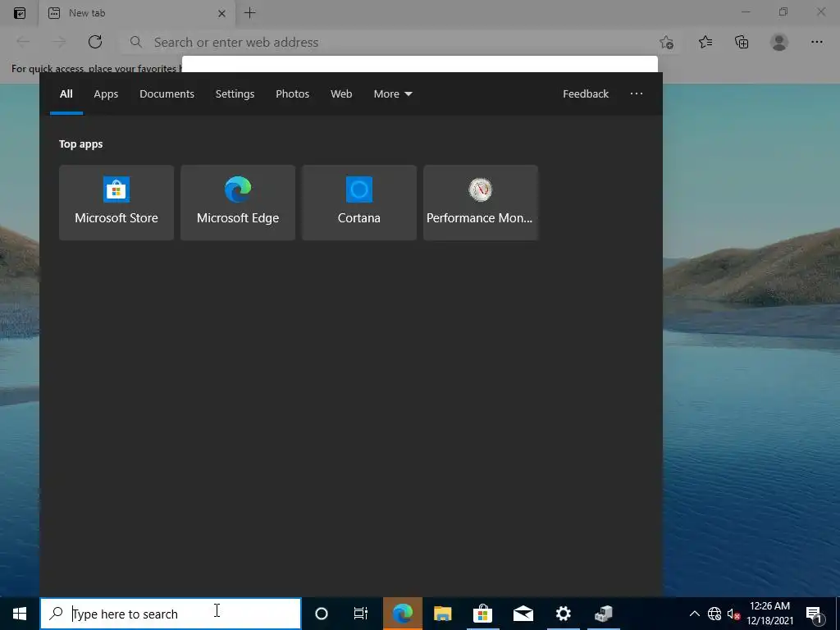840x630 pixels.
Task: Open File Explorer from the taskbar
Action: coord(442,614)
